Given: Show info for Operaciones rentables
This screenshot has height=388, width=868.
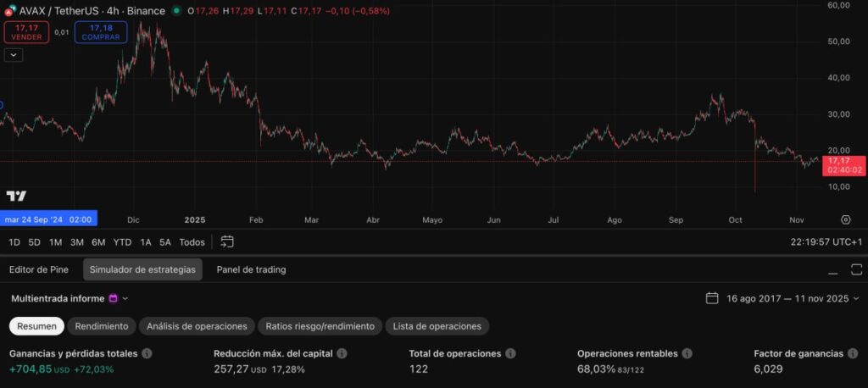Looking at the screenshot, I should [x=687, y=353].
